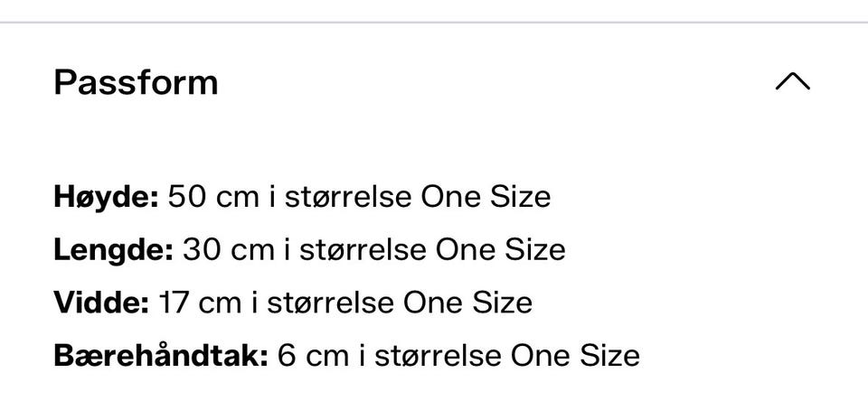Click One Size in the Vidde row

(467, 303)
